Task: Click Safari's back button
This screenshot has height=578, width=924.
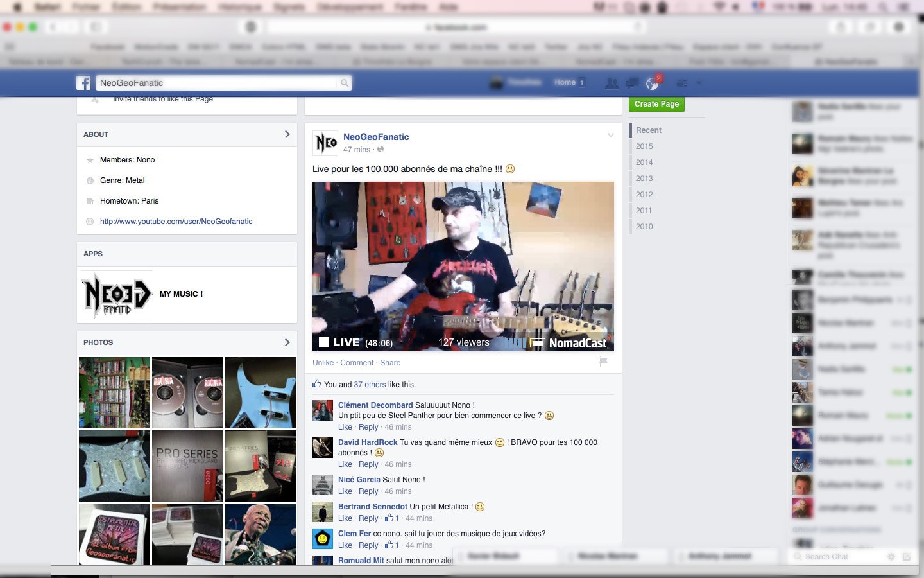Action: 53,27
